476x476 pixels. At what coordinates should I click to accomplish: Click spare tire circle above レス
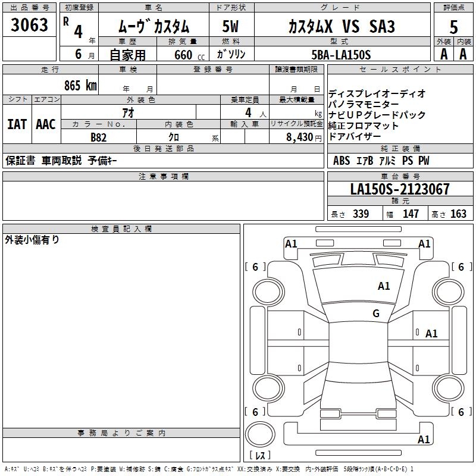(x=260, y=434)
